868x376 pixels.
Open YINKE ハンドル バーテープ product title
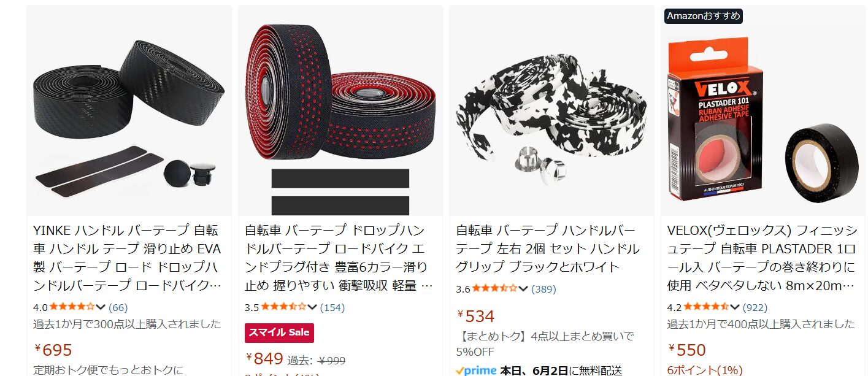click(128, 258)
